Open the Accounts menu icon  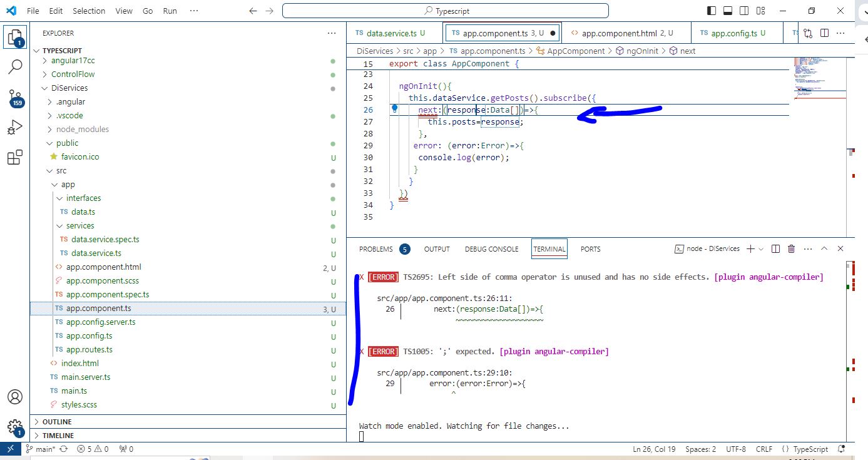pos(15,397)
